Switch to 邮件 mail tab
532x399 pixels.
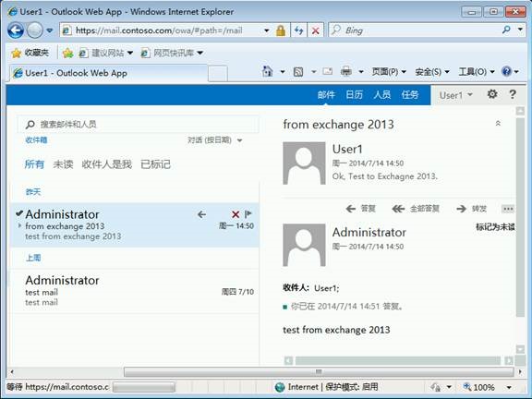click(326, 94)
